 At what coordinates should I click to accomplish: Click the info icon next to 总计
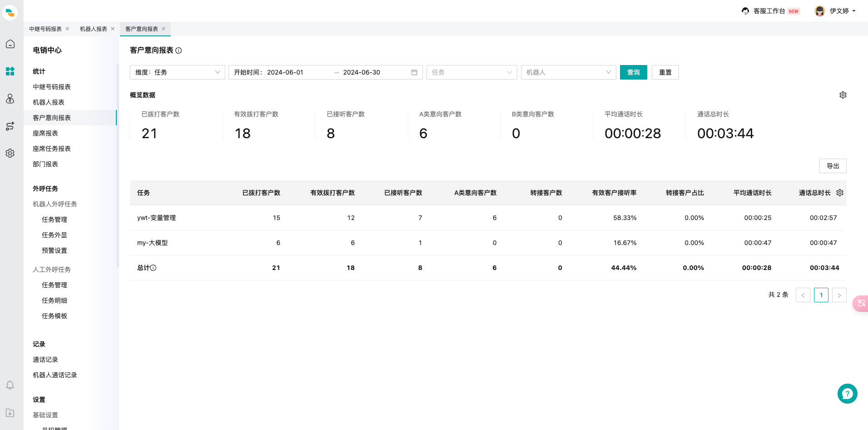(153, 268)
